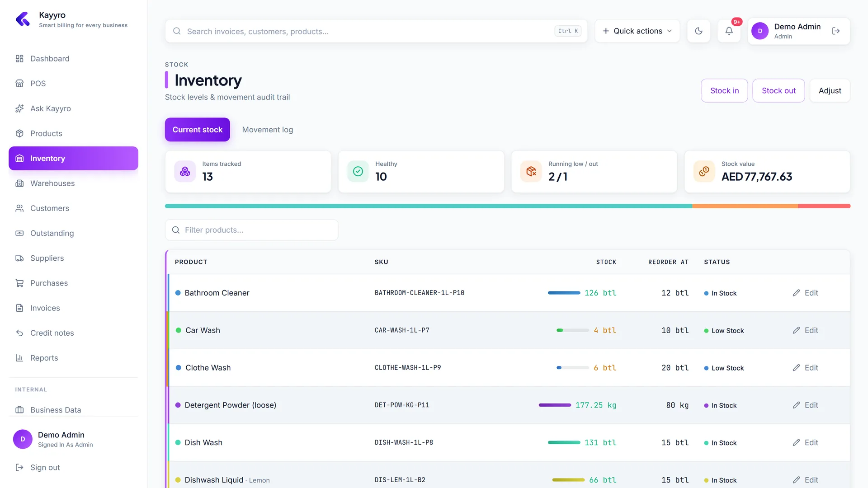868x488 pixels.
Task: Click the Outstanding sidebar icon
Action: pyautogui.click(x=19, y=233)
